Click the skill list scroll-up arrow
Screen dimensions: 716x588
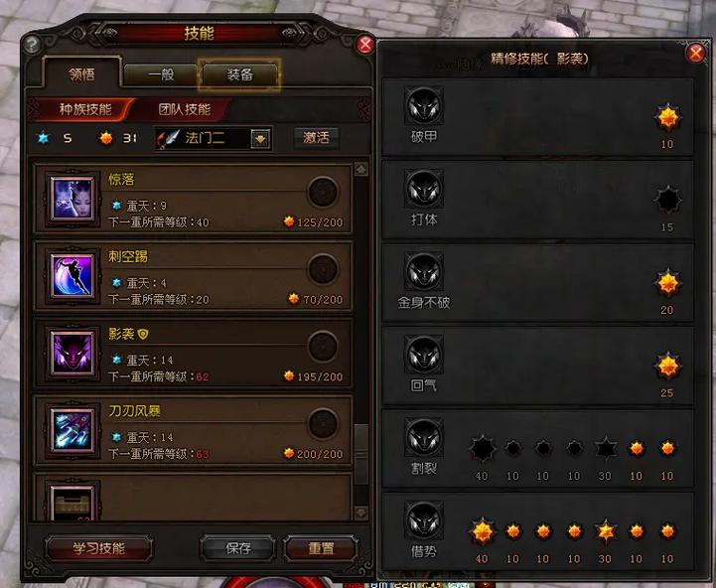pos(361,169)
